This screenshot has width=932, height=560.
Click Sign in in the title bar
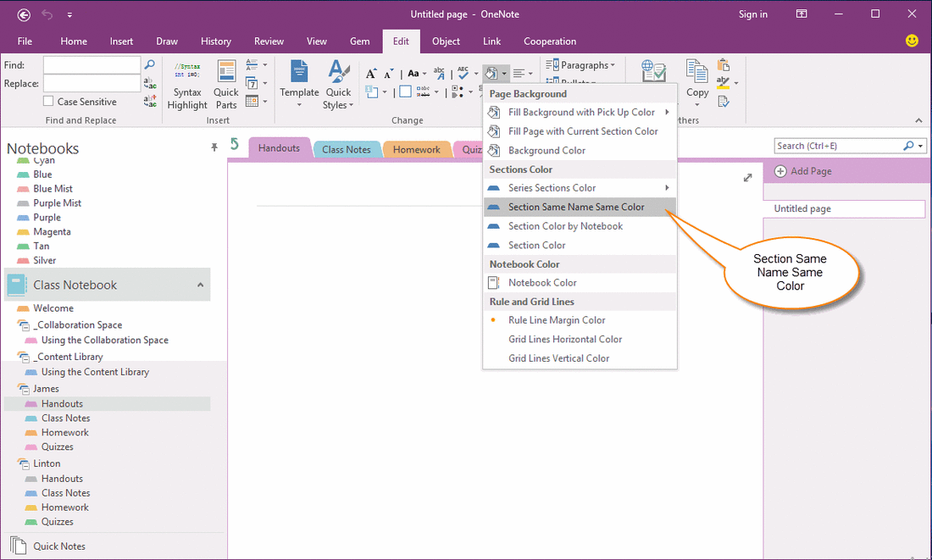coord(752,14)
